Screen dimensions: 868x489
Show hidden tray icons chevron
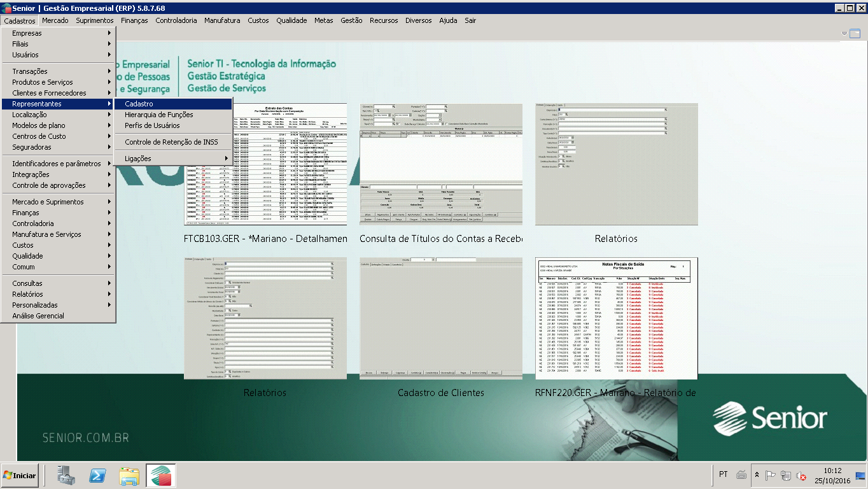click(x=757, y=475)
